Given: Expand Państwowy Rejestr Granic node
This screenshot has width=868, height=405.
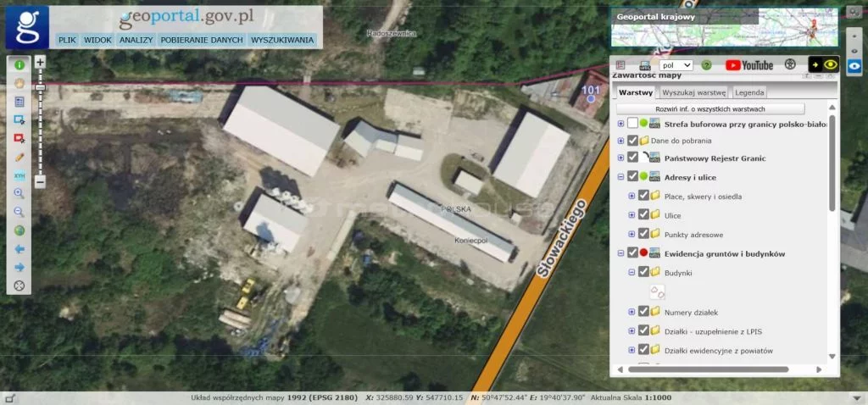Looking at the screenshot, I should (x=620, y=158).
